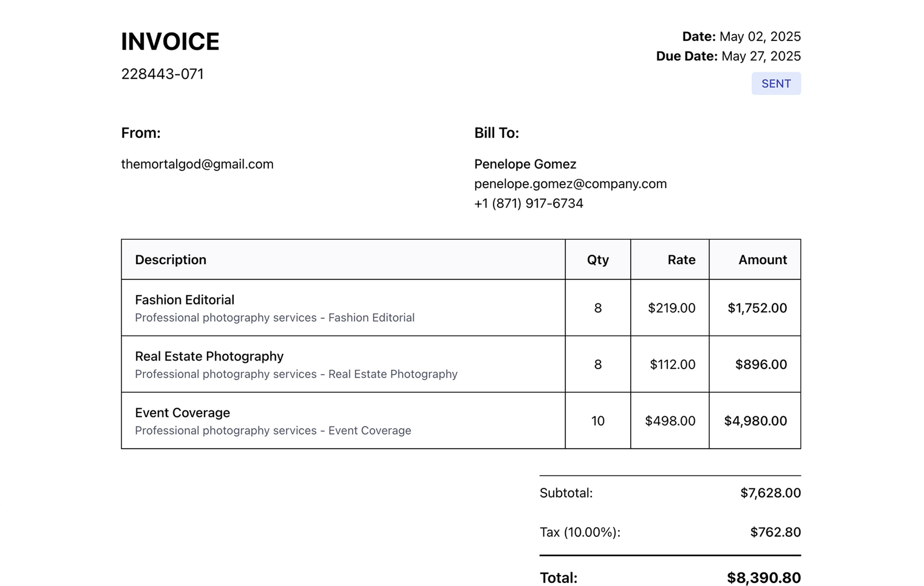Click the Subtotal value $7,628.00
Screen dimensions: 924x586
tap(770, 493)
